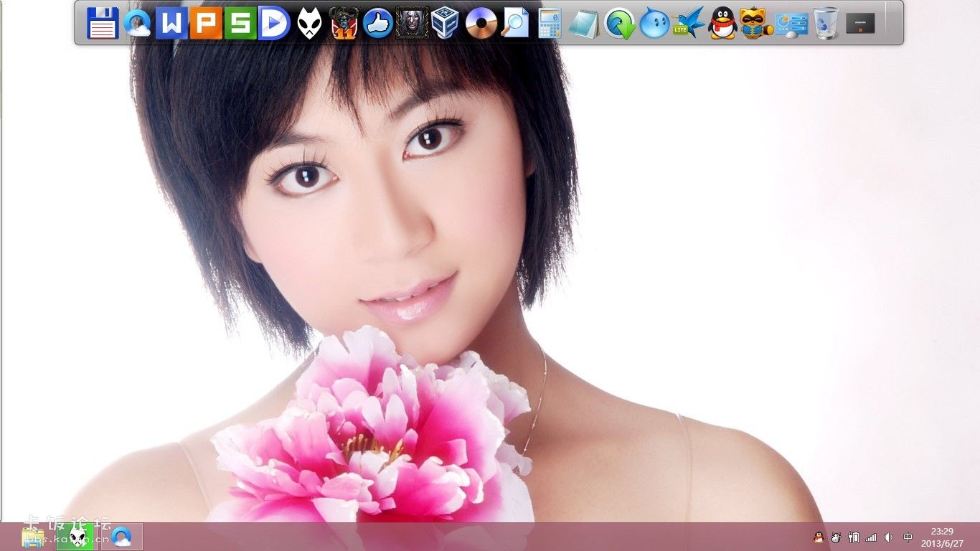Open the File Explorer taskbar button
The height and width of the screenshot is (551, 980).
click(x=33, y=537)
